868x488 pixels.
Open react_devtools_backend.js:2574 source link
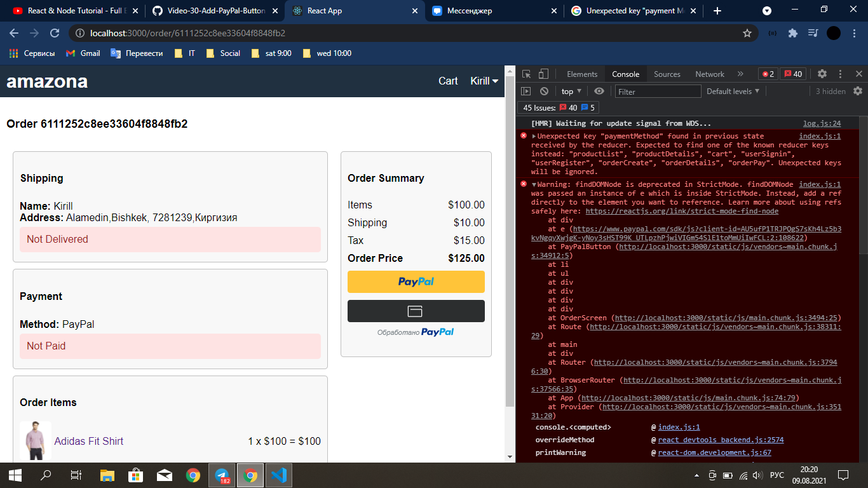click(x=721, y=440)
